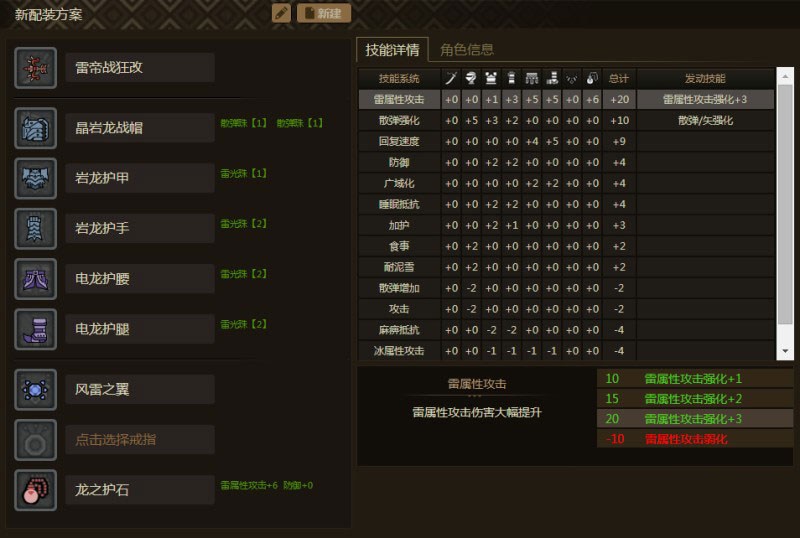The image size is (800, 538).
Task: Select the 耐泥雪 skill row
Action: (x=566, y=267)
